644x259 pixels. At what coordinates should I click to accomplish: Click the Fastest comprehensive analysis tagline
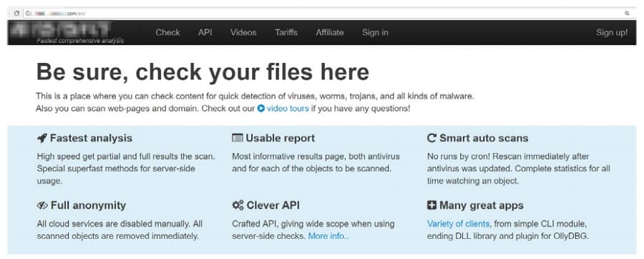pos(80,41)
